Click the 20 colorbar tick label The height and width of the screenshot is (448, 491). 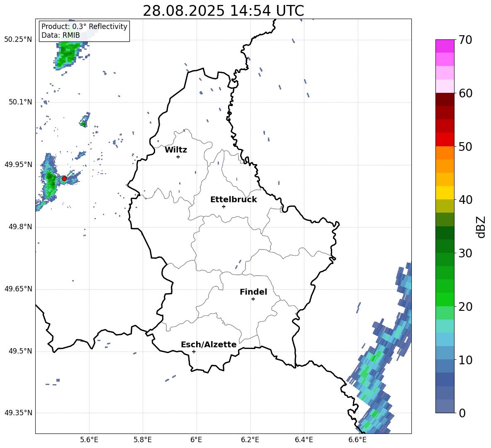click(x=465, y=307)
